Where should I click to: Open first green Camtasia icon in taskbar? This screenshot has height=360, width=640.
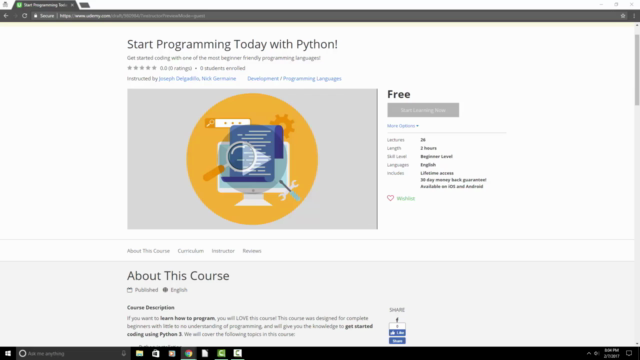coord(221,353)
